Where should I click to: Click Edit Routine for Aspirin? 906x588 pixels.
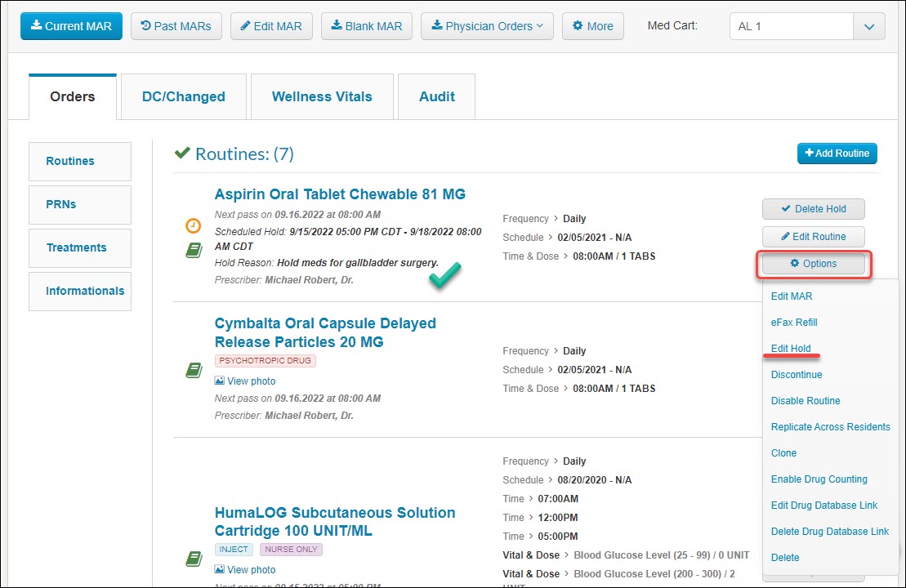coord(814,236)
